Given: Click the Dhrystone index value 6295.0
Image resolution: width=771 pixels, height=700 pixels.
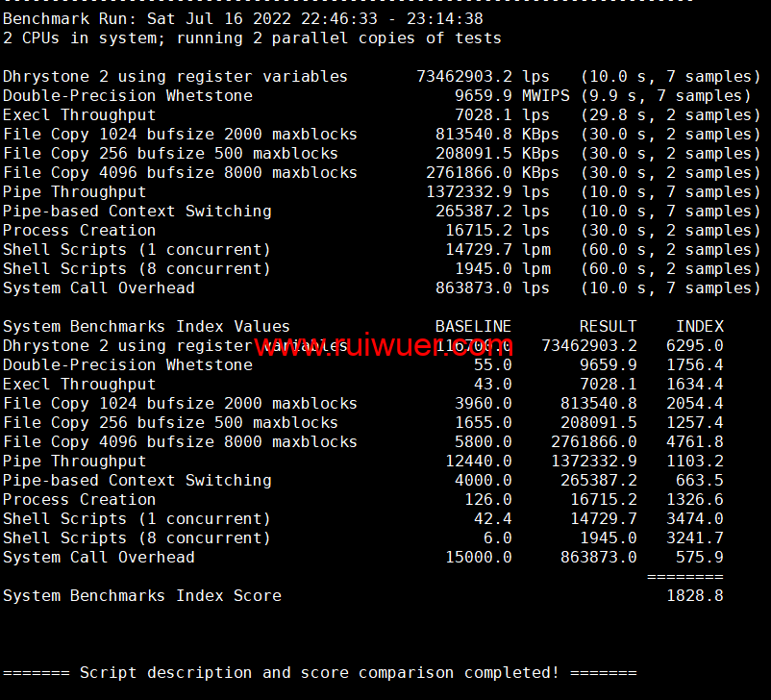Looking at the screenshot, I should tap(694, 346).
